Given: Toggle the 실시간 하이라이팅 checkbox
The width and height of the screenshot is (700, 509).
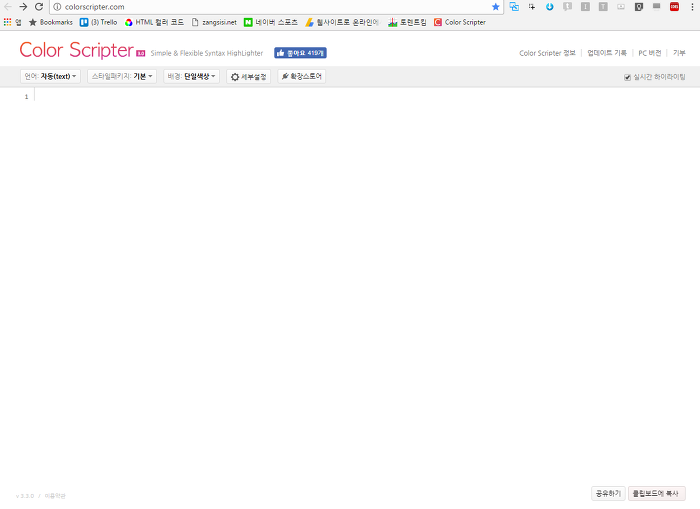Looking at the screenshot, I should pos(627,77).
